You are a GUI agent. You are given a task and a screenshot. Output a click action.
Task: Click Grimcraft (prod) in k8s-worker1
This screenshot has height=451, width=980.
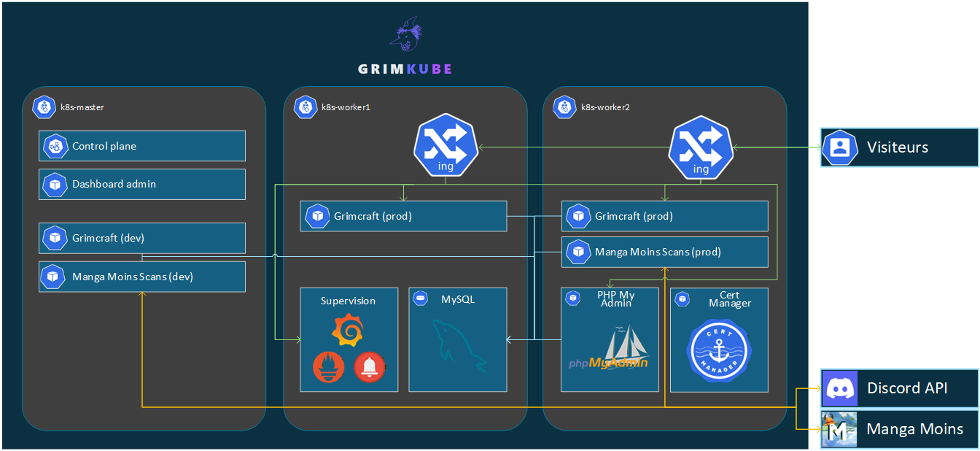coord(403,216)
